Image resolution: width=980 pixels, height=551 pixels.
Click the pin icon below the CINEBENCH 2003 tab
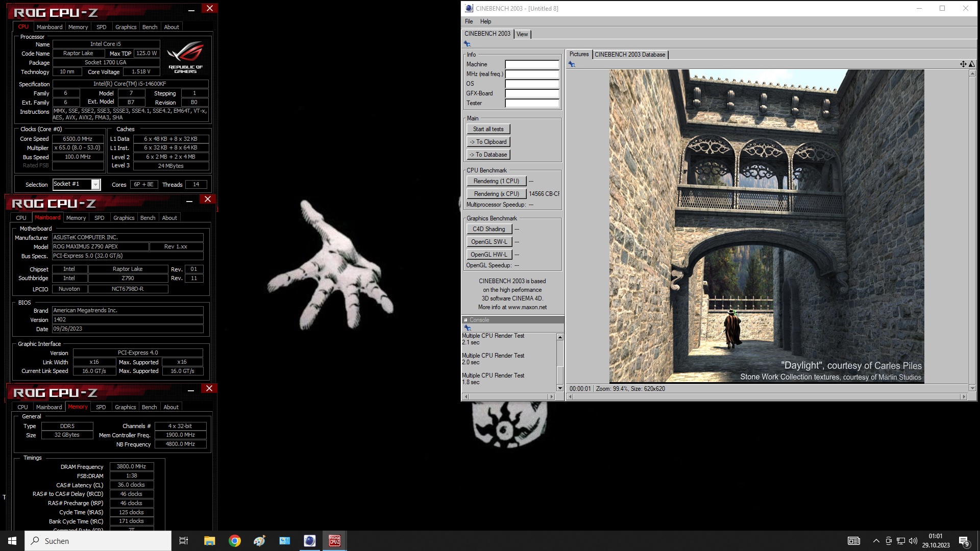467,44
